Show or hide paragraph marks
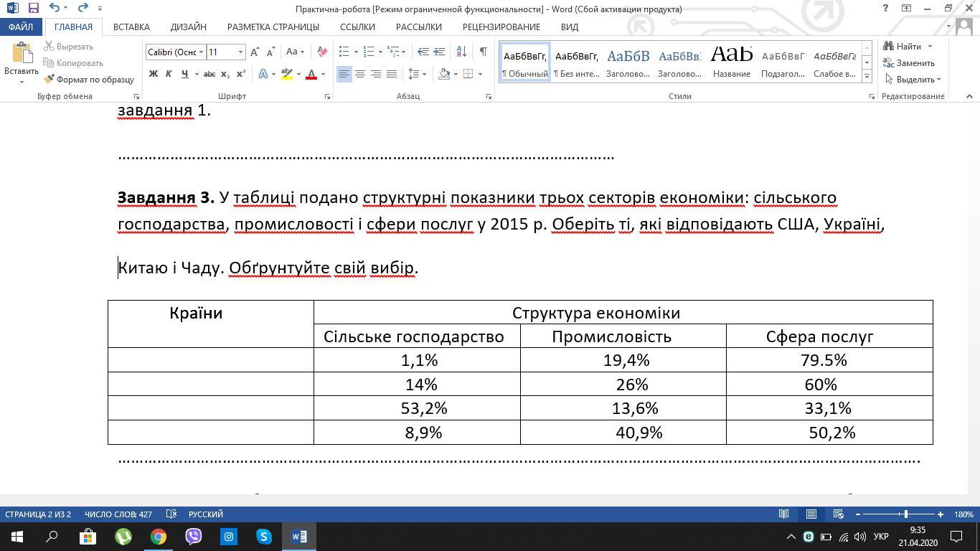Image resolution: width=980 pixels, height=551 pixels. (483, 52)
